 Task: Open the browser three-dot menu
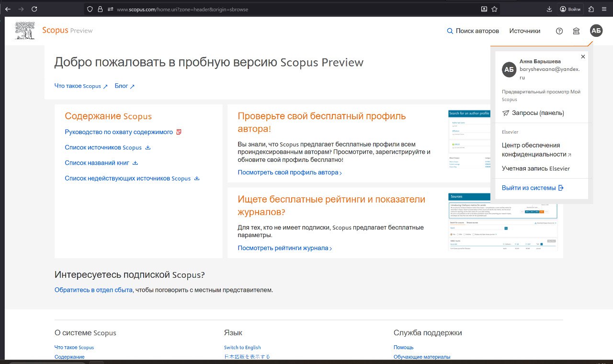point(603,9)
